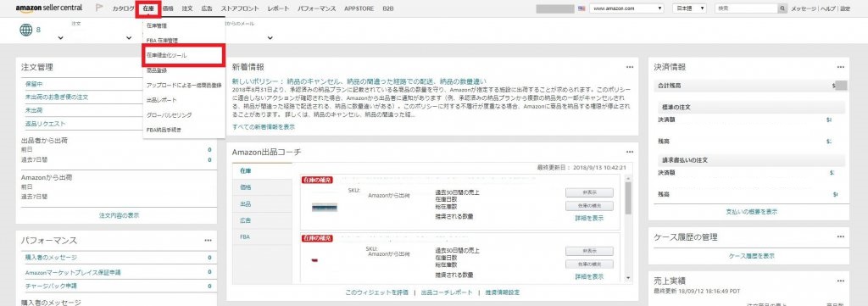The image size is (868, 306).
Task: Select アップロードによる一括商品登録 menu entry
Action: (x=184, y=86)
